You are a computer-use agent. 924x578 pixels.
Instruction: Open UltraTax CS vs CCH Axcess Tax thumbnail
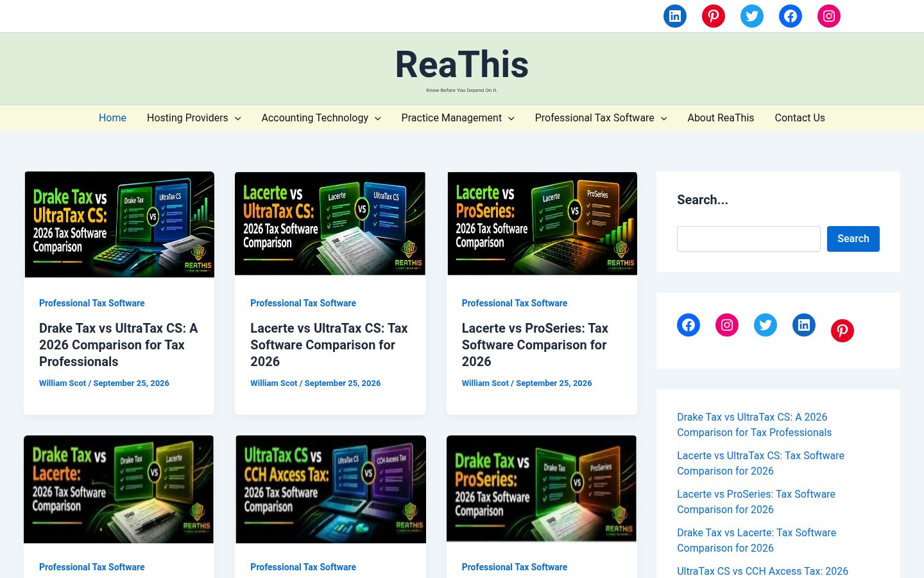coord(330,489)
